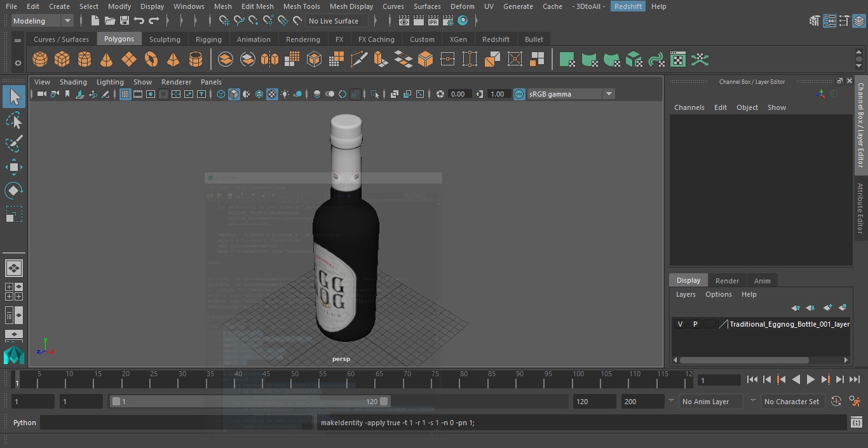Toggle viewport grid display
The image size is (868, 448).
point(125,94)
